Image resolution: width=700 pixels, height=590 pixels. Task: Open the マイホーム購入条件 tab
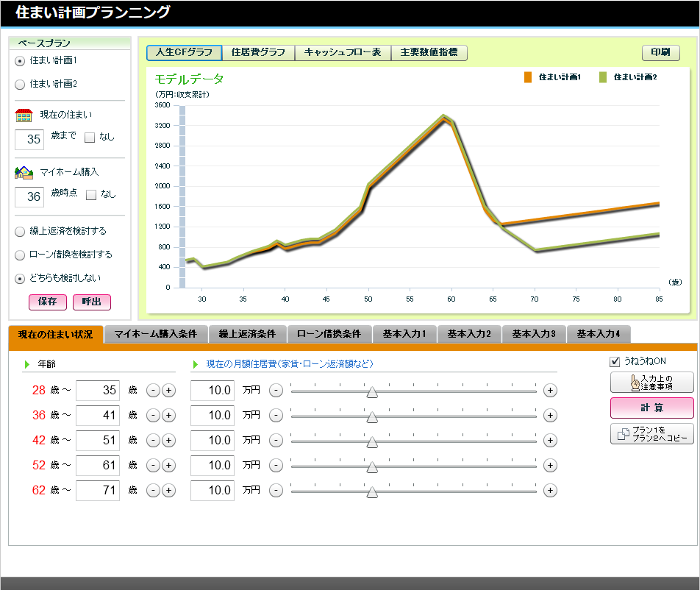pyautogui.click(x=156, y=334)
